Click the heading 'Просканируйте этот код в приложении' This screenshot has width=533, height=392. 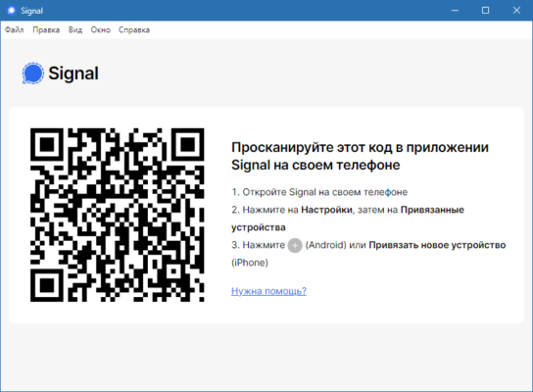(360, 148)
